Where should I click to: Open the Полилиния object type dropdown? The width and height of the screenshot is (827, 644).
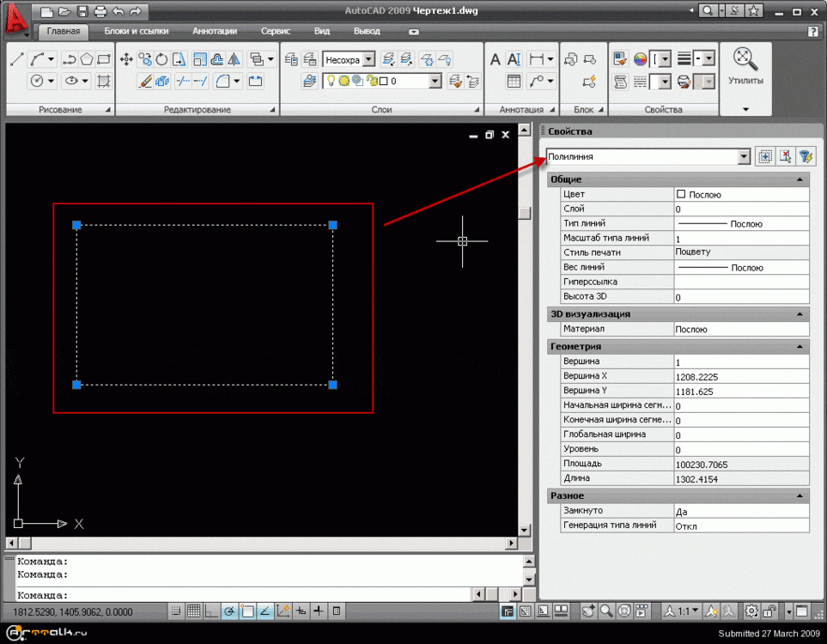744,157
